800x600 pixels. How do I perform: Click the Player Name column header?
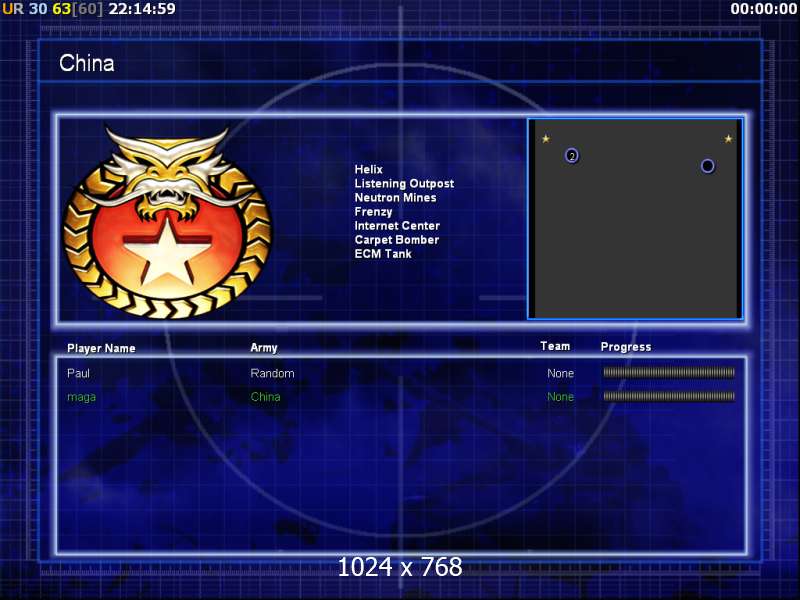click(101, 348)
